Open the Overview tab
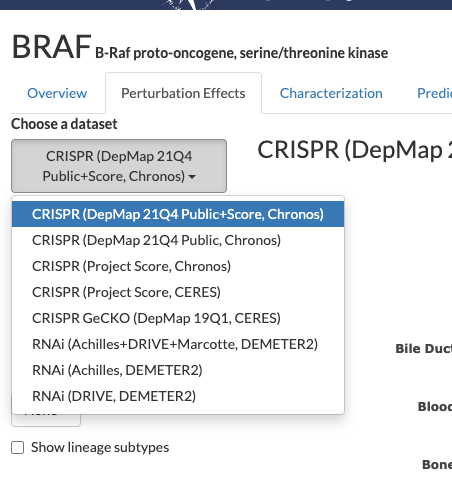The height and width of the screenshot is (488, 452). click(57, 93)
